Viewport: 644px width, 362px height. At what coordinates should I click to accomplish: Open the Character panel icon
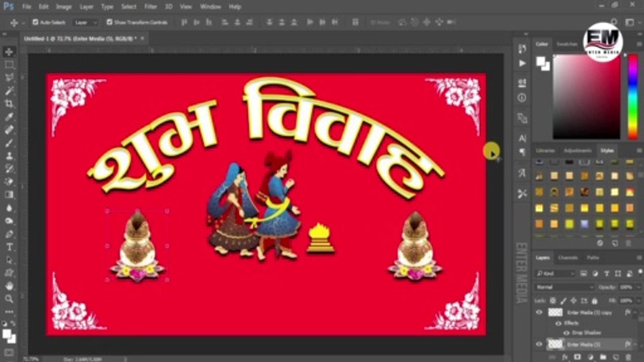click(522, 138)
